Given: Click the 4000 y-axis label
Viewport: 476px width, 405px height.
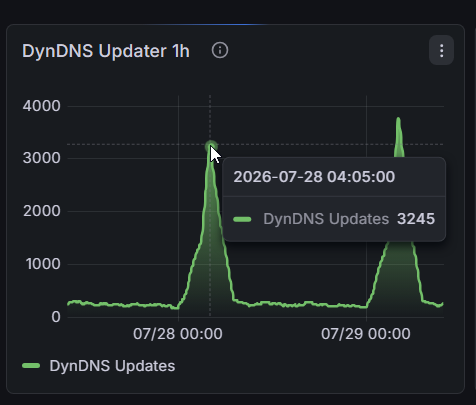Looking at the screenshot, I should (42, 106).
